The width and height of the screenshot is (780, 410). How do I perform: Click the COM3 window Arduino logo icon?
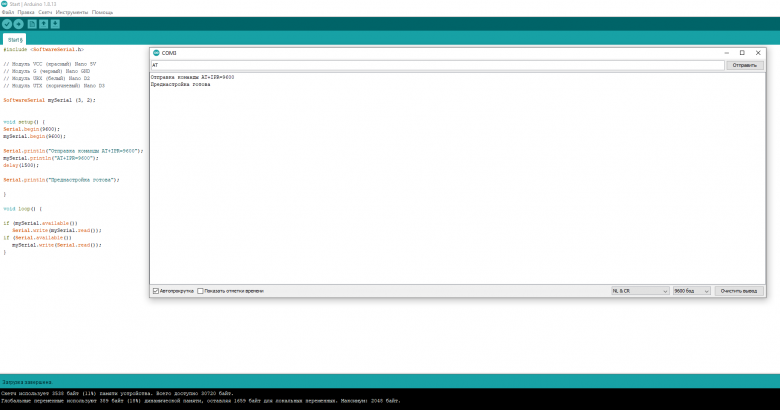(x=155, y=52)
